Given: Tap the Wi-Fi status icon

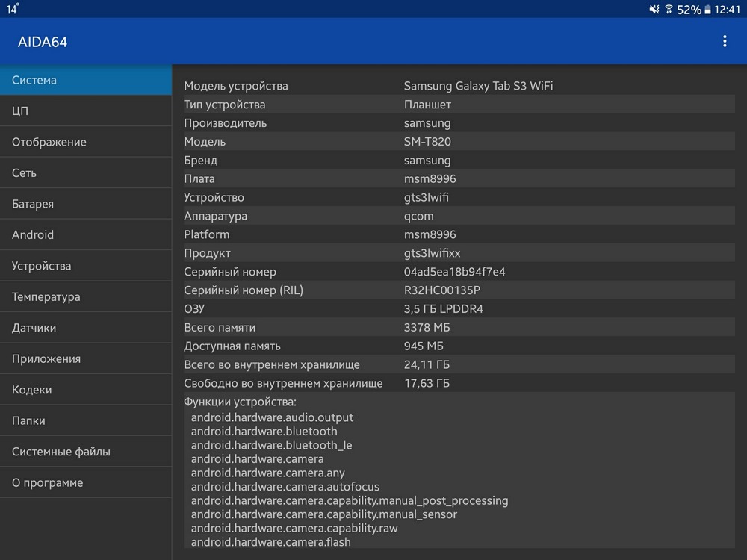Looking at the screenshot, I should 669,9.
